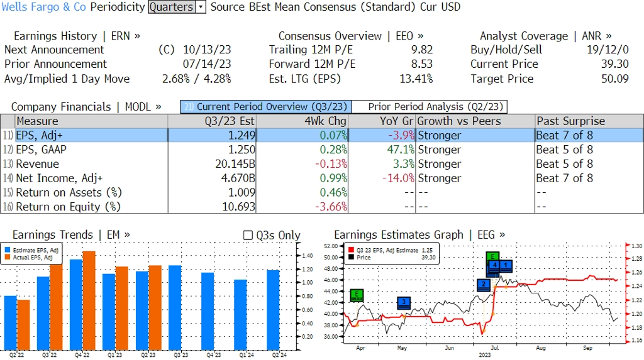The width and height of the screenshot is (644, 360).
Task: Click the Q3'23 blue estimate bar
Action: pos(175,307)
